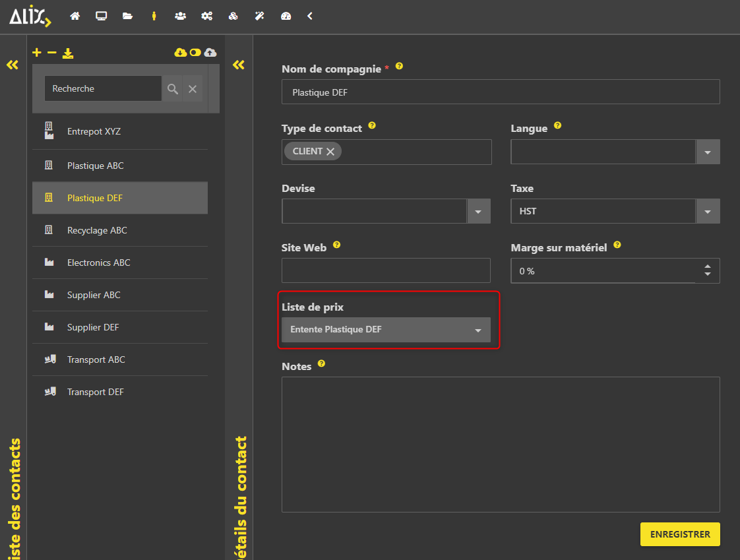Open the home page icon
740x560 pixels.
(x=75, y=16)
